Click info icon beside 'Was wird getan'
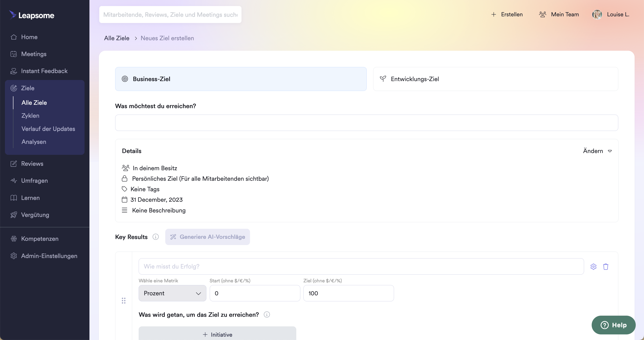 coord(267,315)
